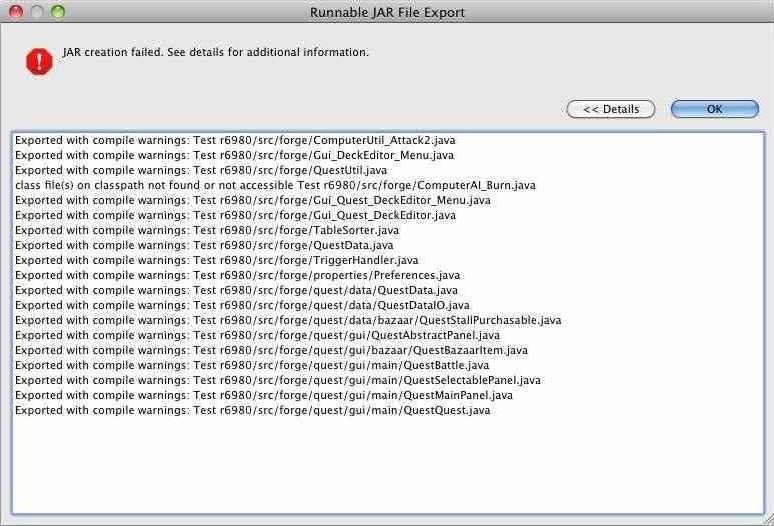Click the QuestUtil.java warning entry

[201, 170]
